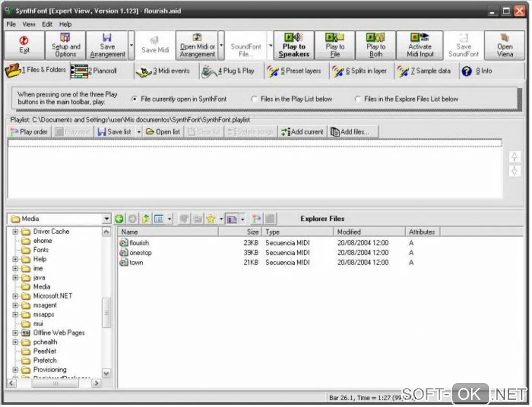Select File currently open in SynthFont
This screenshot has height=407, width=532.
tap(135, 99)
